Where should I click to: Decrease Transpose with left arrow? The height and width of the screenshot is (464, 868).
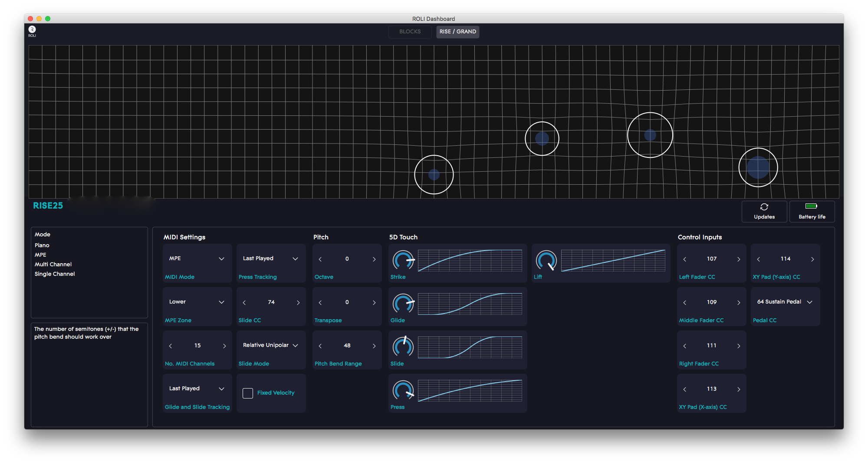[320, 303]
